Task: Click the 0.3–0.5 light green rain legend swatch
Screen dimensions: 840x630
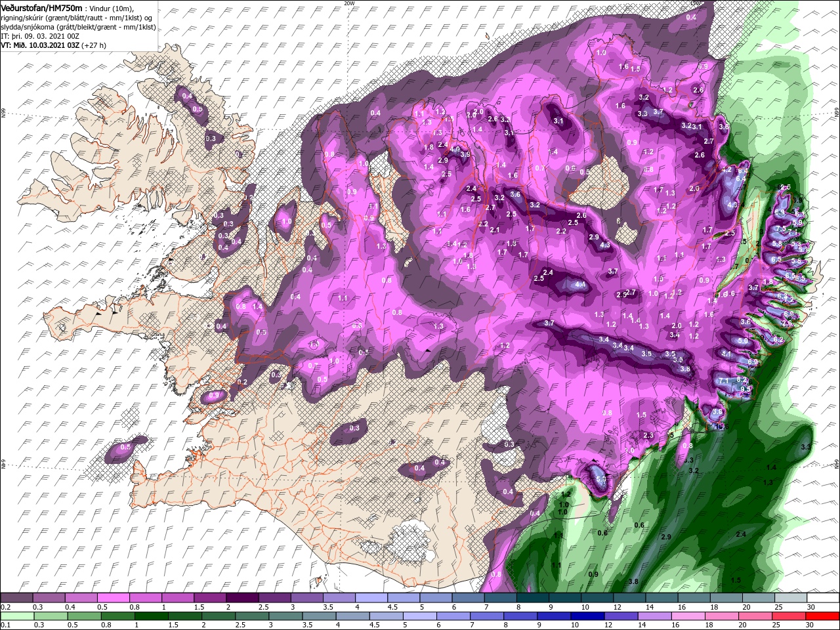Action: coord(51,616)
